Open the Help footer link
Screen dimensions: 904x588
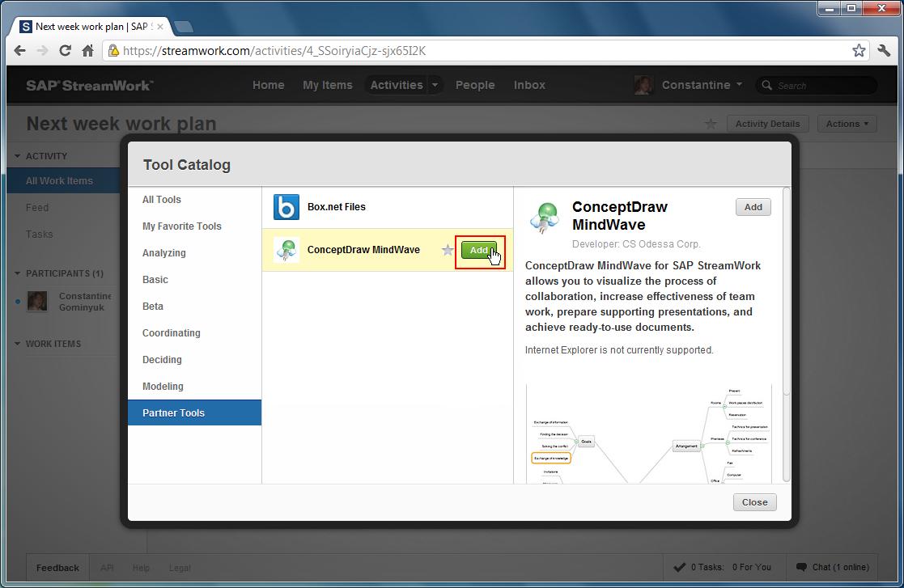coord(141,568)
